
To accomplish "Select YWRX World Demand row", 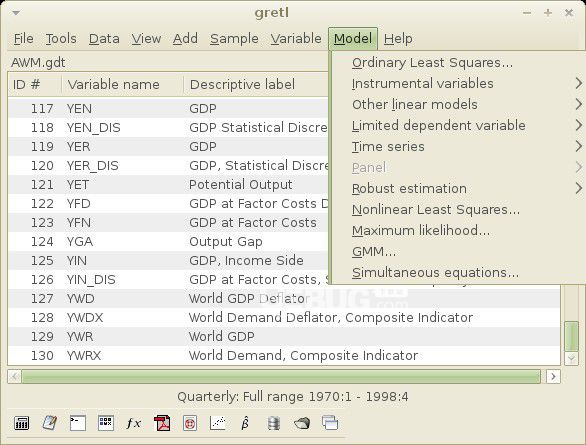I will 284,355.
